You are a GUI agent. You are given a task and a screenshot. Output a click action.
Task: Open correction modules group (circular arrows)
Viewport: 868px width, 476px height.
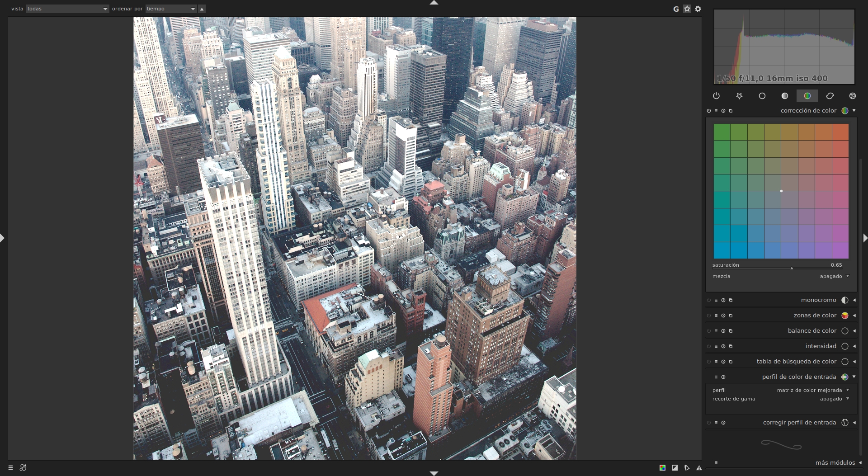coord(830,96)
